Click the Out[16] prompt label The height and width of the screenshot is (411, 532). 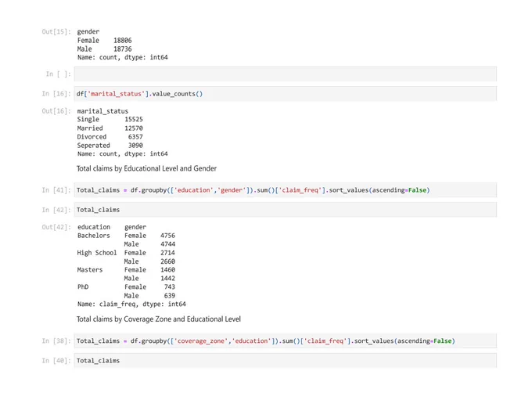[x=56, y=111]
